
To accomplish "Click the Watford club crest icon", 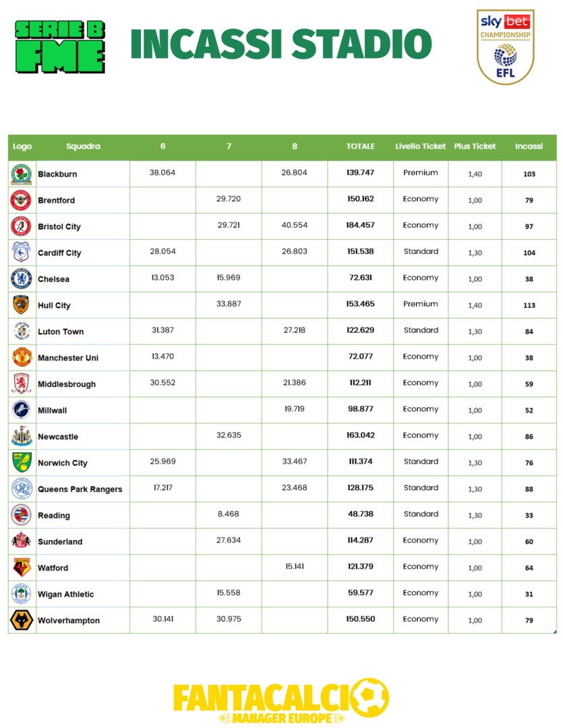I will (22, 568).
